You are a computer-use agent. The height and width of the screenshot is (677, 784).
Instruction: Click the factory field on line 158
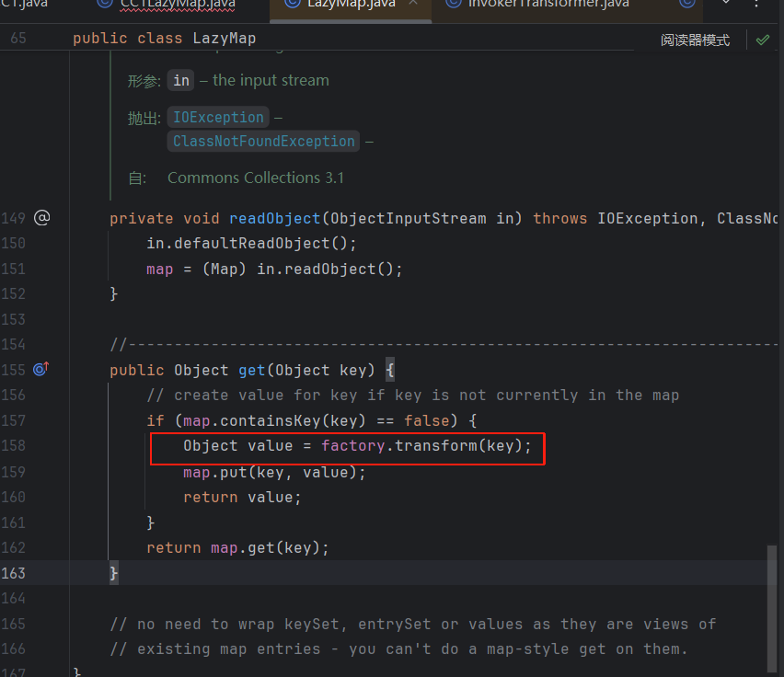(349, 446)
